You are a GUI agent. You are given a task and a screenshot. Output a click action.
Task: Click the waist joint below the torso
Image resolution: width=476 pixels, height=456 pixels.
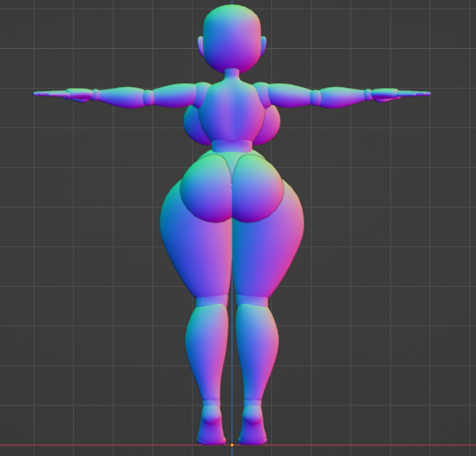(231, 146)
